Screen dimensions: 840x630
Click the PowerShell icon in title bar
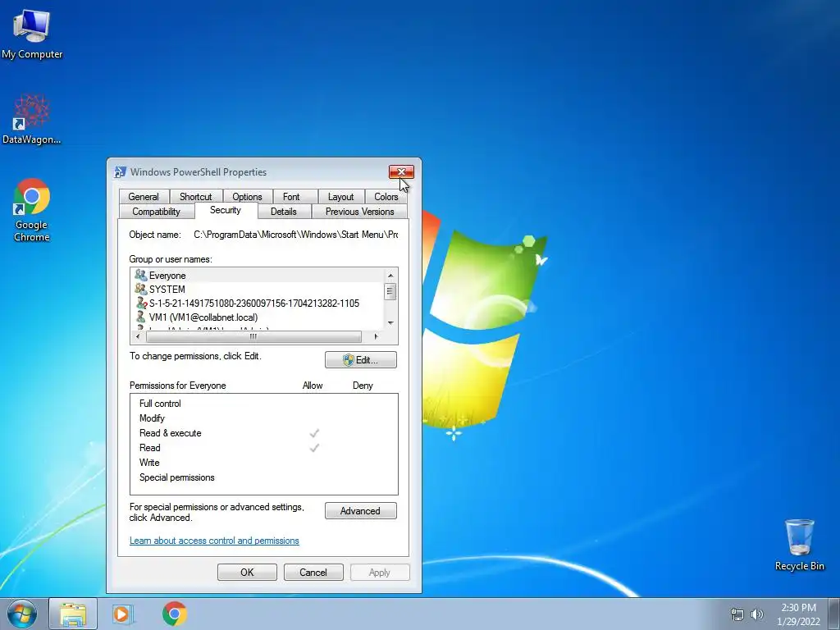pyautogui.click(x=120, y=172)
